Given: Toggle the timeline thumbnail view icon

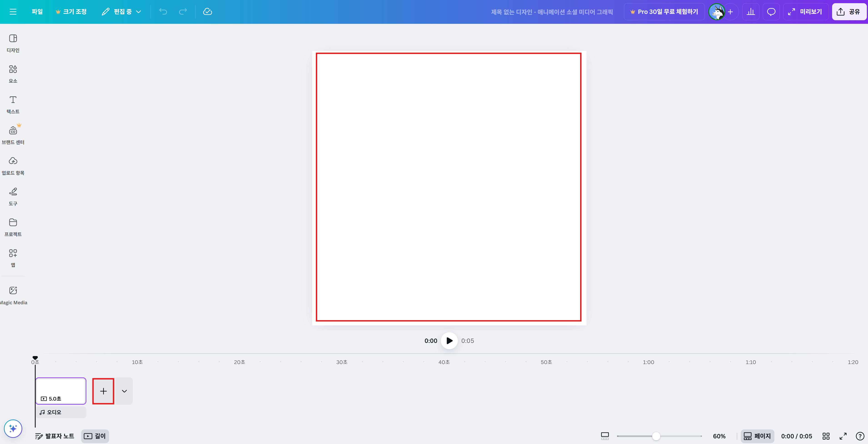Looking at the screenshot, I should [x=605, y=436].
